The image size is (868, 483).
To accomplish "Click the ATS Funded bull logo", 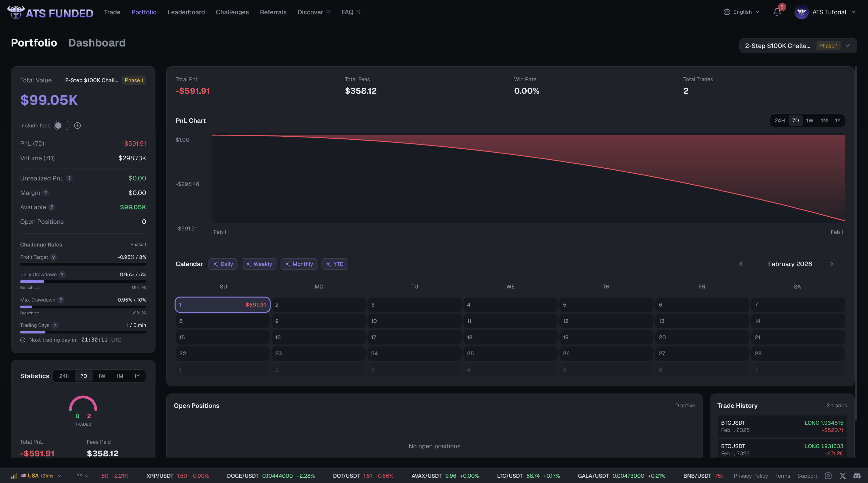I will tap(16, 13).
